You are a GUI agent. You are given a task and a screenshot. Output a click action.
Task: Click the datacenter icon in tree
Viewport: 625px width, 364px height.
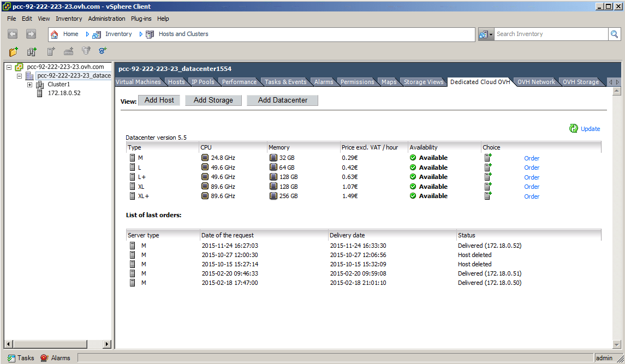click(29, 76)
